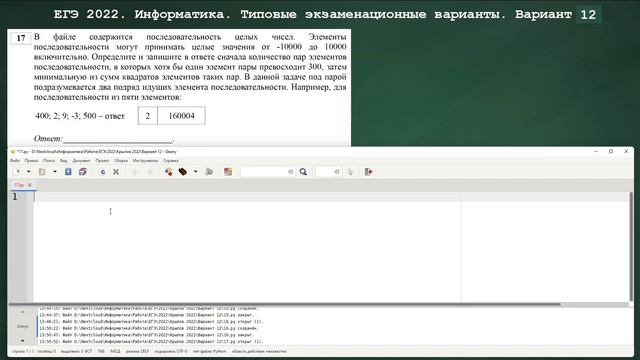Navigate forward with the toolbar right arrow
The height and width of the screenshot is (360, 640).
(x=149, y=172)
